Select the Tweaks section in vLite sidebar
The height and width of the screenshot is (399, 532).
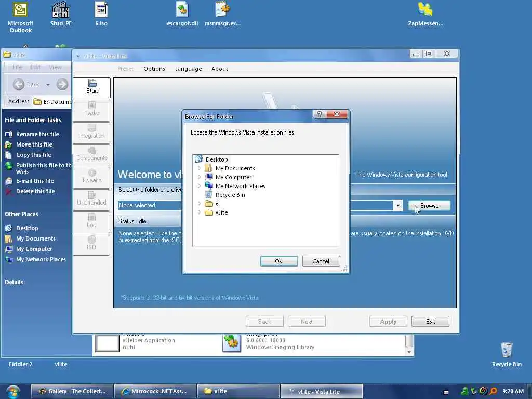[x=91, y=177]
